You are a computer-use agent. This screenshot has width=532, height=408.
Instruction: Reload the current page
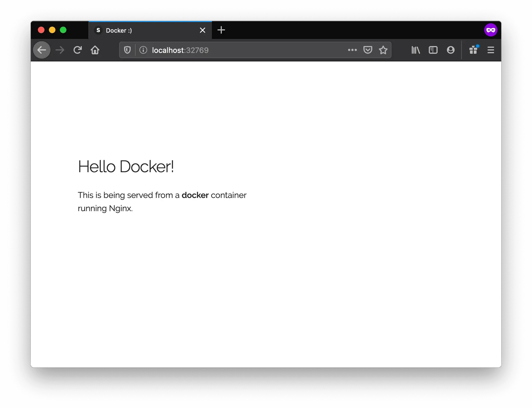click(77, 50)
